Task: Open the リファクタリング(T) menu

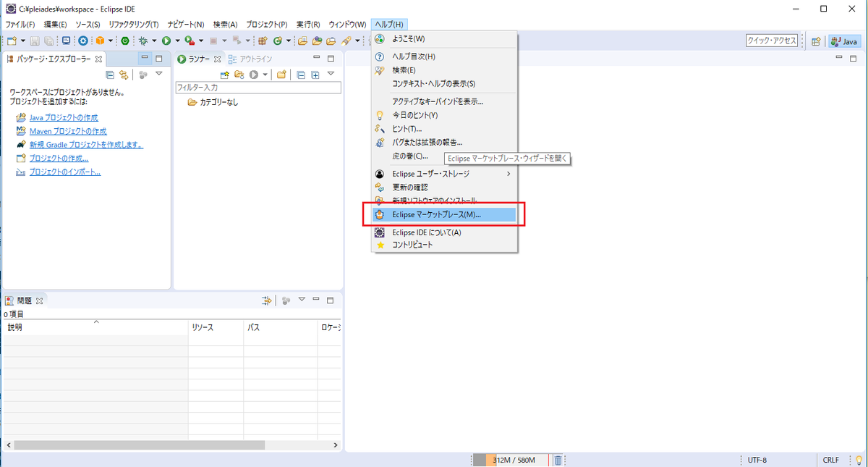Action: pos(133,25)
